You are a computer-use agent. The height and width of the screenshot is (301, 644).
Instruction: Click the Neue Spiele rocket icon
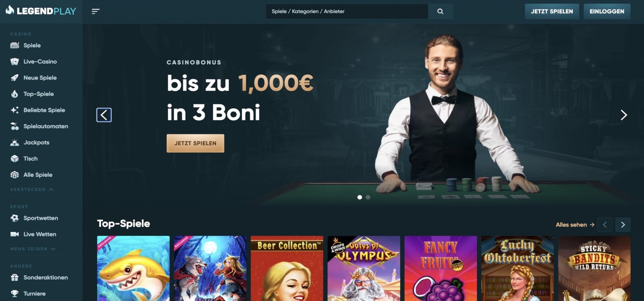point(15,78)
